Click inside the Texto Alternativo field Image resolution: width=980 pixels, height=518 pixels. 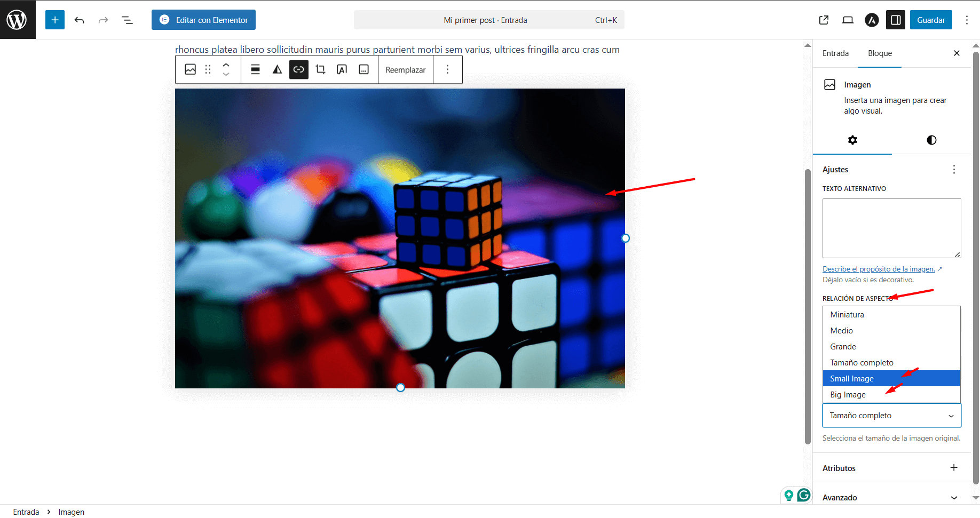point(891,228)
